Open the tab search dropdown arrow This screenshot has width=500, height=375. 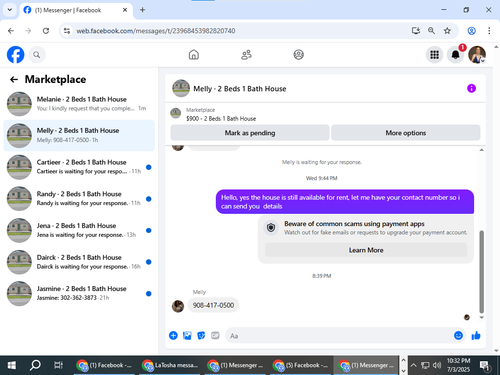click(x=10, y=10)
